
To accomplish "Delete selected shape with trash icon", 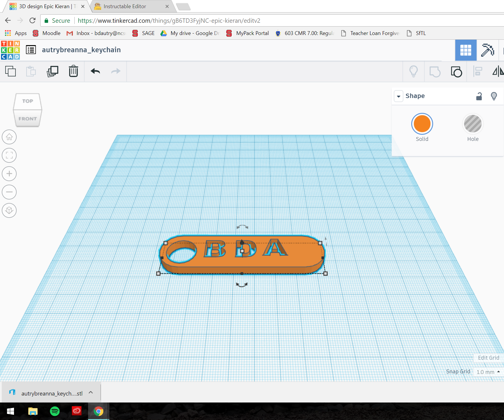I will click(x=73, y=71).
